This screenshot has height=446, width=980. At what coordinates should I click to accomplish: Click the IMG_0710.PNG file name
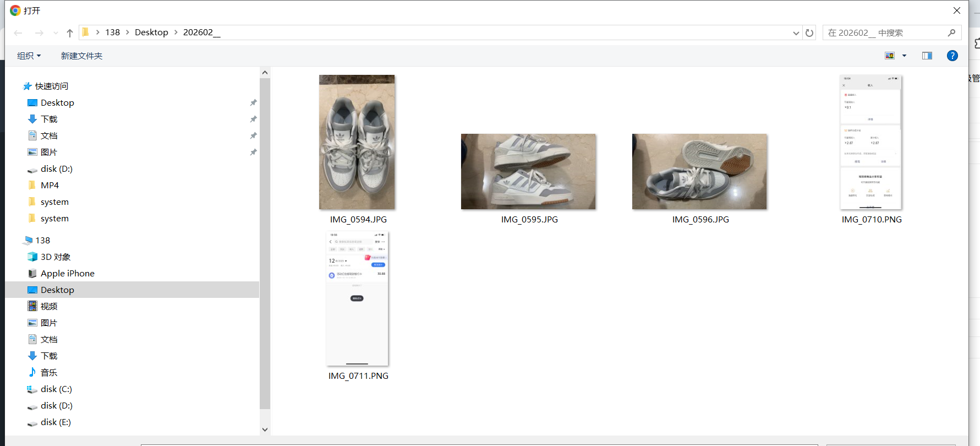(872, 220)
